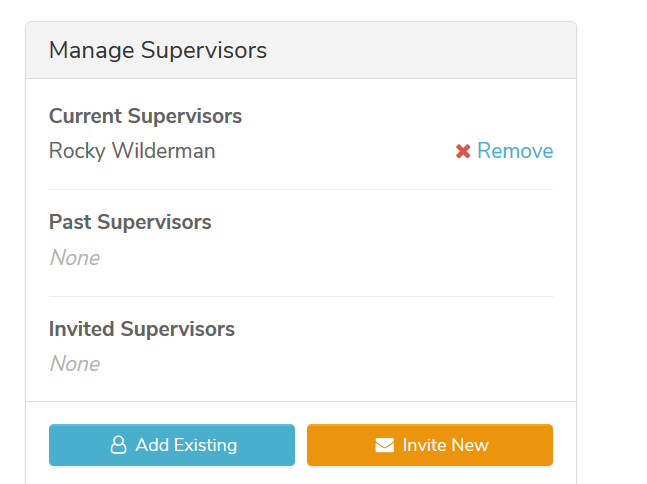Click the Current Supervisors heading
Screen dimensions: 647x484
(145, 116)
